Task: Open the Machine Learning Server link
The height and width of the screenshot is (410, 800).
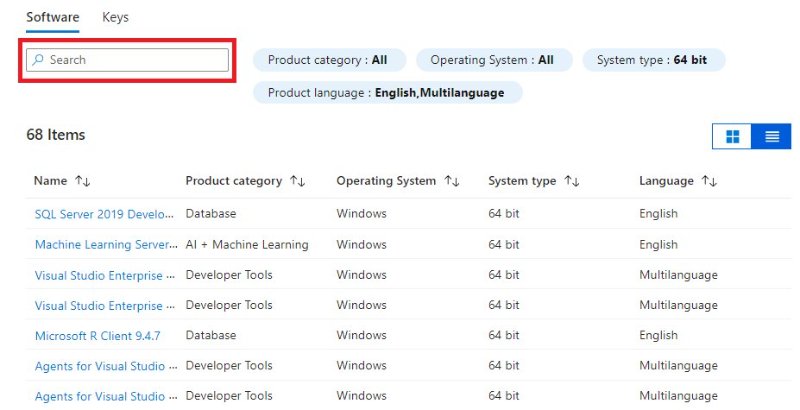Action: click(x=105, y=244)
